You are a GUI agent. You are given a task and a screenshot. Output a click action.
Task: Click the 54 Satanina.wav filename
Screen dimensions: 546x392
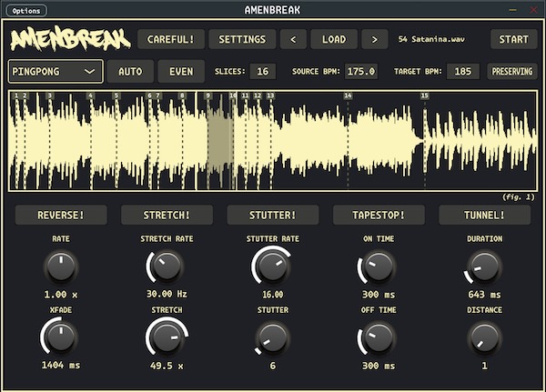[431, 39]
